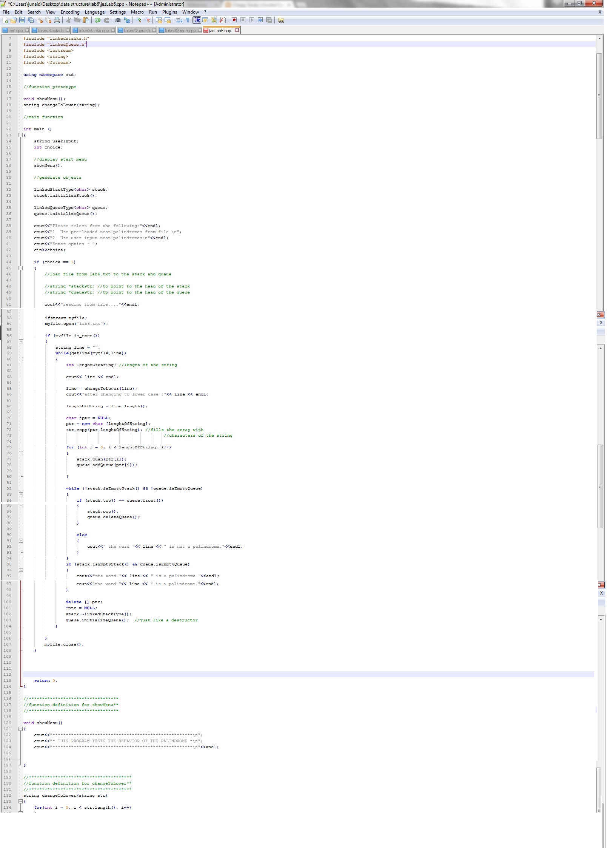Open Find with the binoculars icon
The width and height of the screenshot is (616, 848).
pos(118,20)
